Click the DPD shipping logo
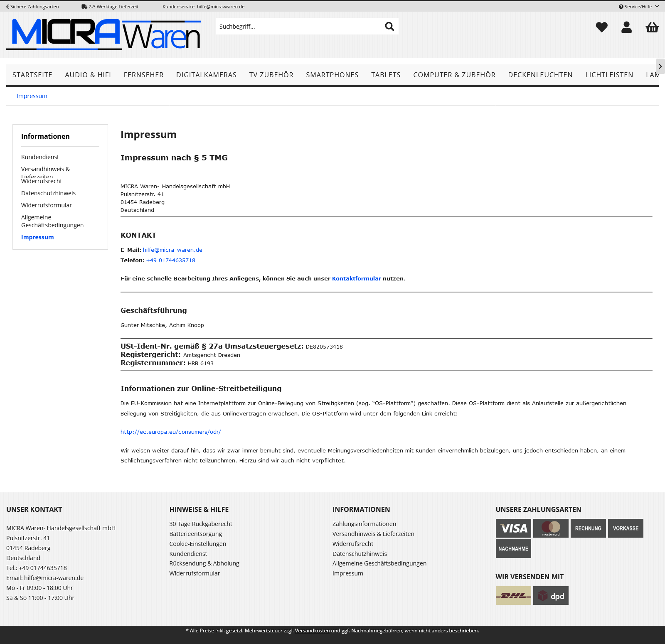This screenshot has height=644, width=665. [551, 595]
